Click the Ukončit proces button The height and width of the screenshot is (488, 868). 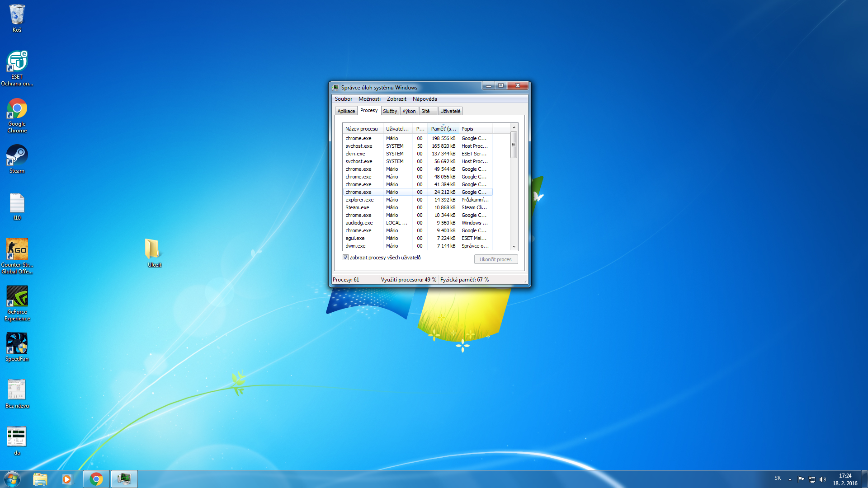point(495,259)
